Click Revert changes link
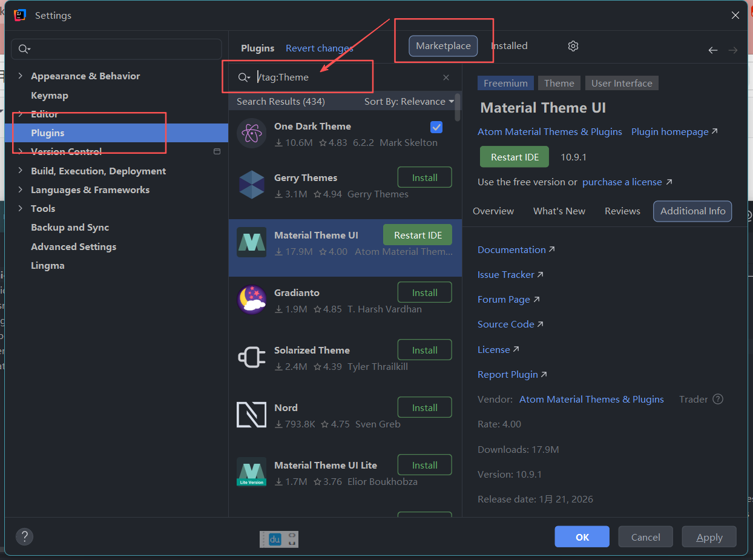The width and height of the screenshot is (753, 560). point(320,48)
